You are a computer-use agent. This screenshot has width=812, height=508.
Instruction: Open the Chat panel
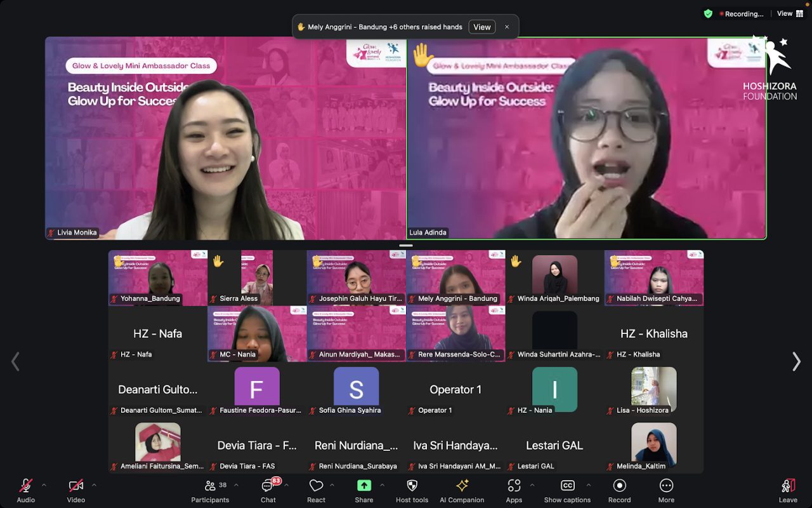coord(268,491)
